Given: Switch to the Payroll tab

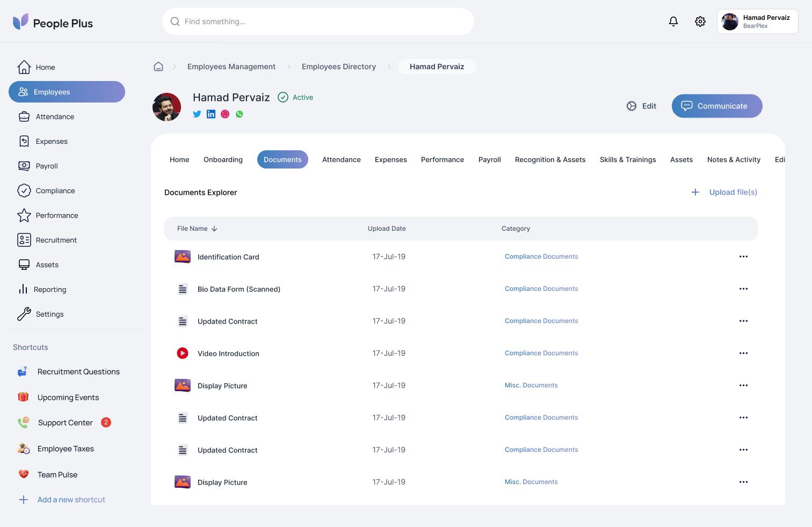Looking at the screenshot, I should coord(489,159).
